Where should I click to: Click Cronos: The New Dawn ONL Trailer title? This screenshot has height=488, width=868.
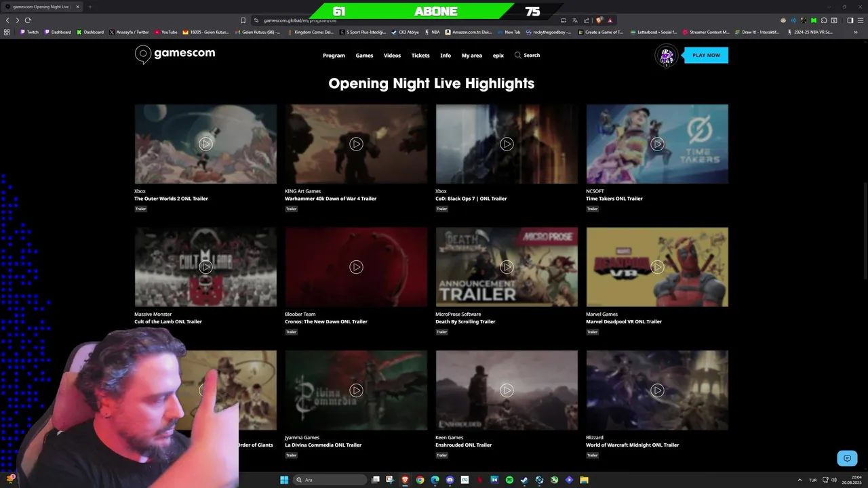[326, 322]
